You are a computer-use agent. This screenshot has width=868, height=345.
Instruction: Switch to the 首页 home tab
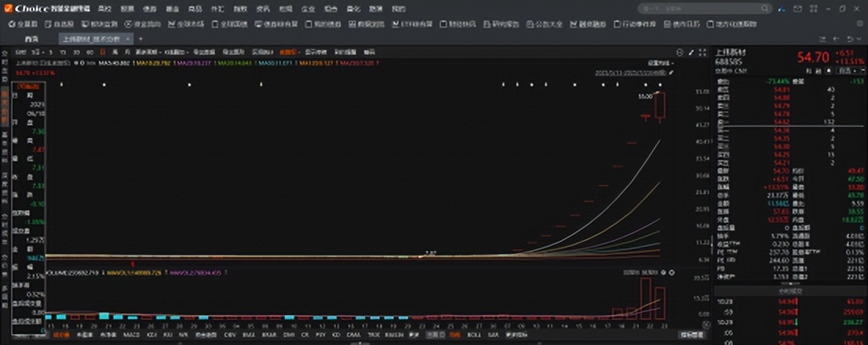[x=31, y=39]
